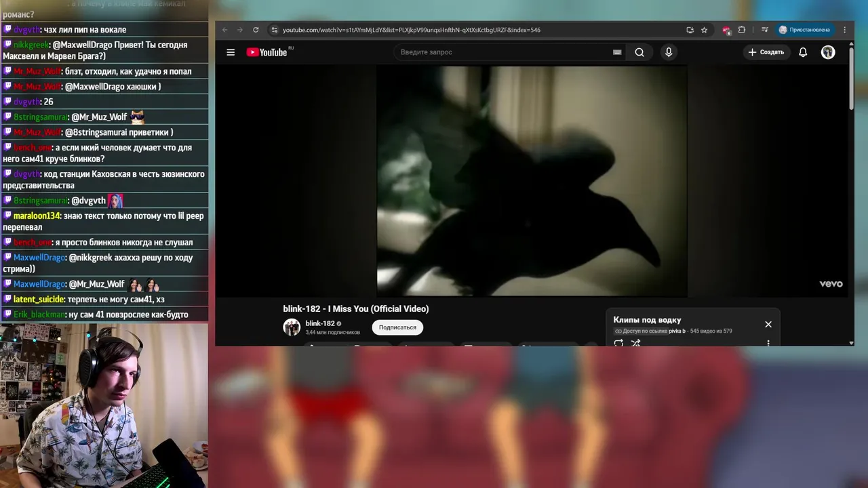
Task: Click the video title I Miss You
Action: pos(356,308)
